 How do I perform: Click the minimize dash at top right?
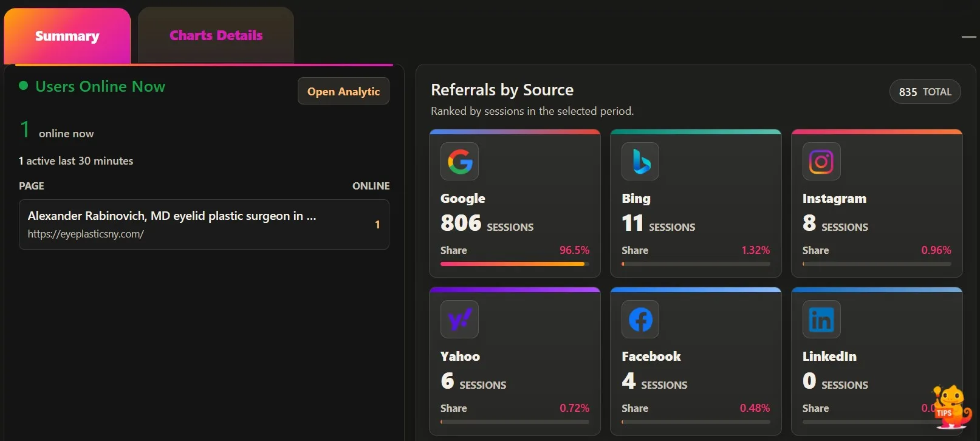tap(968, 37)
